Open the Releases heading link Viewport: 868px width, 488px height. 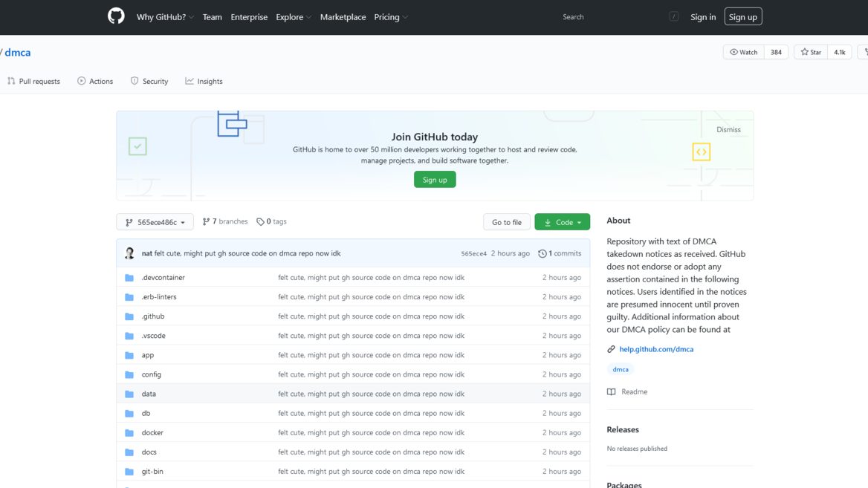tap(623, 429)
